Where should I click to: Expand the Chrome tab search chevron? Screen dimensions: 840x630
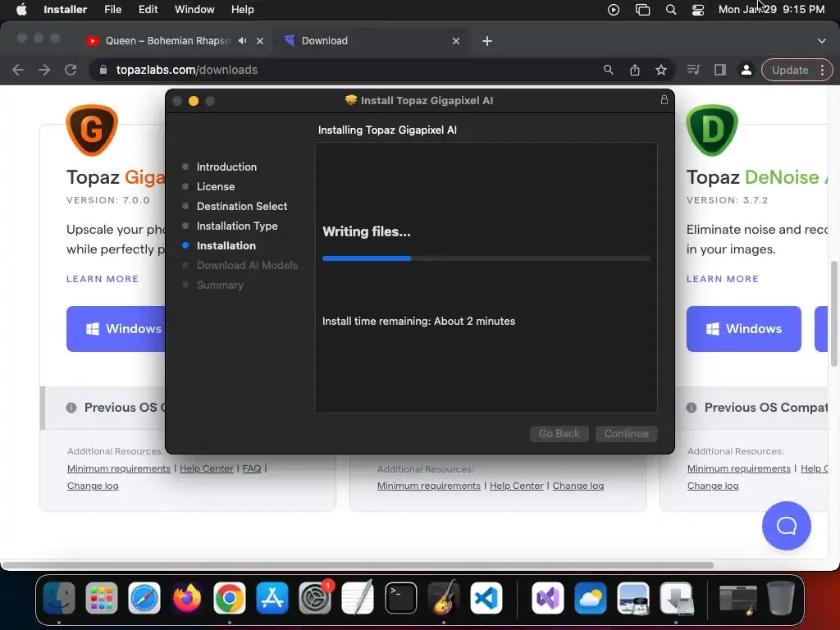click(821, 41)
